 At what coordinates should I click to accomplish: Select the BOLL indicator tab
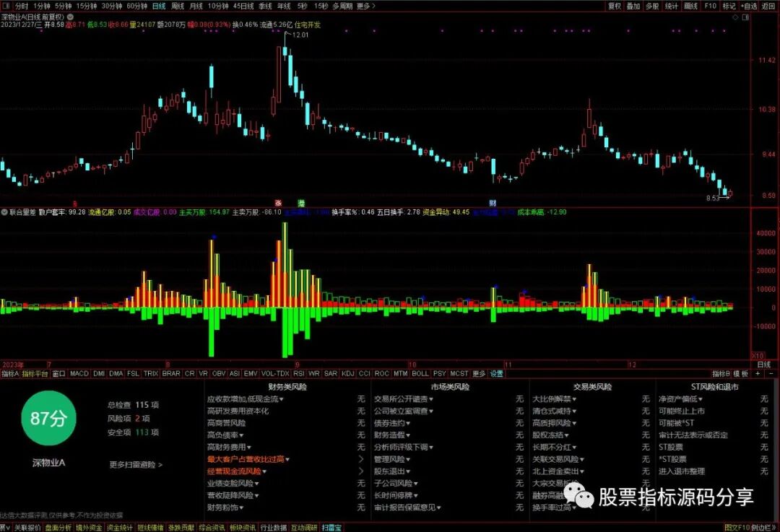point(420,373)
